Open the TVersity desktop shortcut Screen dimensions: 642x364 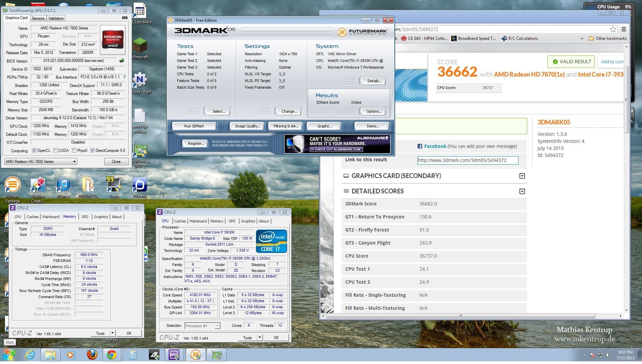(x=140, y=187)
